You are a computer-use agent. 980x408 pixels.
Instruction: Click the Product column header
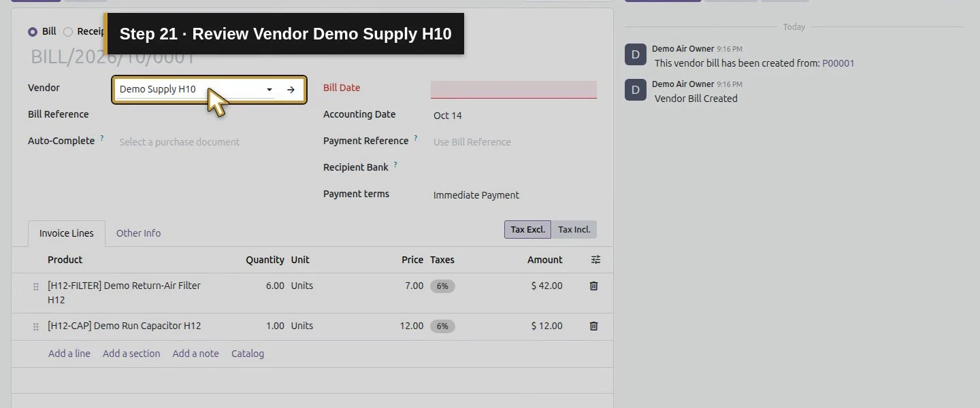[x=65, y=260]
